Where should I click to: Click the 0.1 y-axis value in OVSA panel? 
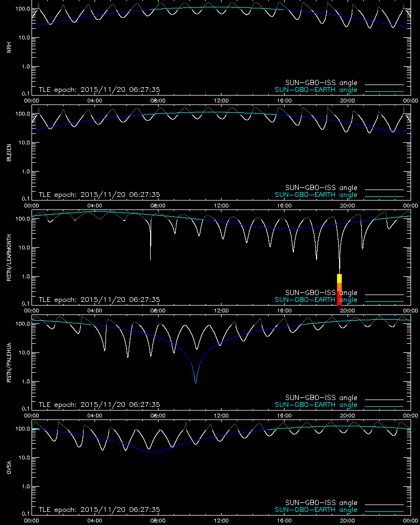pos(26,513)
